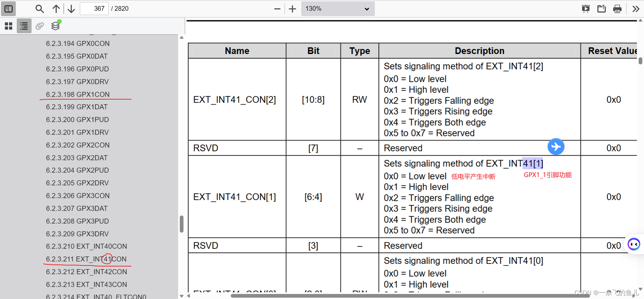
Task: Navigate to 6.2.3.204 GPX2PUD
Action: pyautogui.click(x=77, y=170)
